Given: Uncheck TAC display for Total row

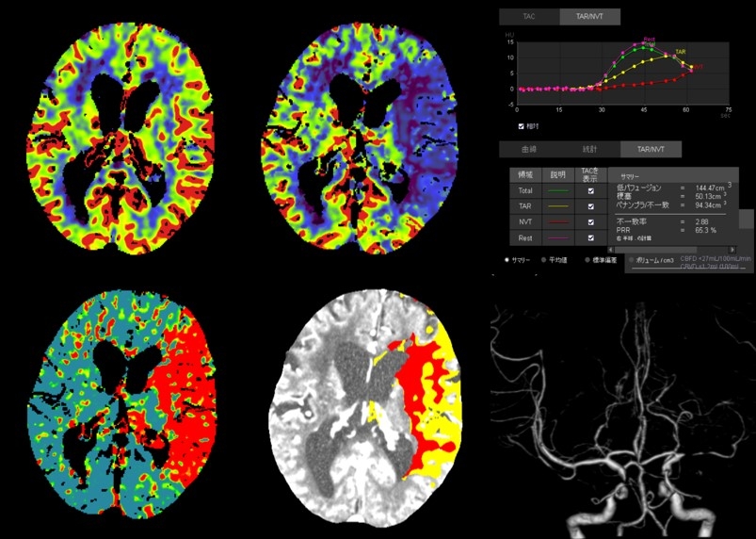Looking at the screenshot, I should [590, 190].
